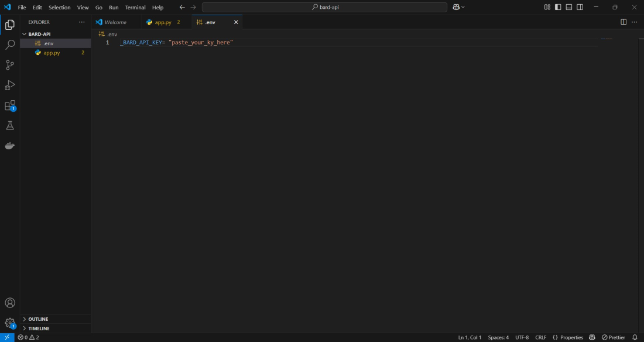The width and height of the screenshot is (644, 342).
Task: Open Explorer Views and More Actions ellipsis
Action: click(82, 22)
